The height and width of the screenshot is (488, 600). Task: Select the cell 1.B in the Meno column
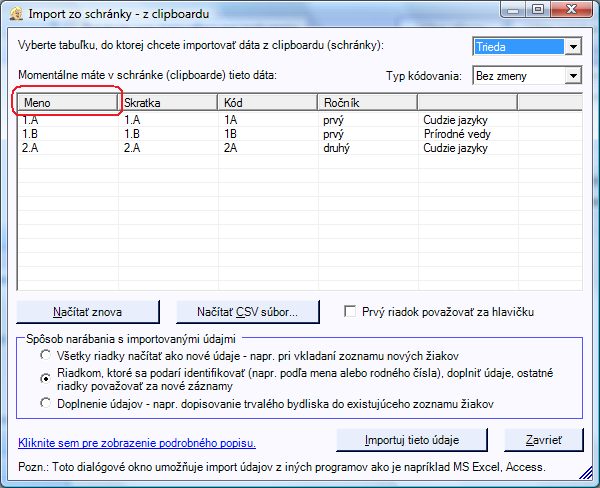click(30, 134)
